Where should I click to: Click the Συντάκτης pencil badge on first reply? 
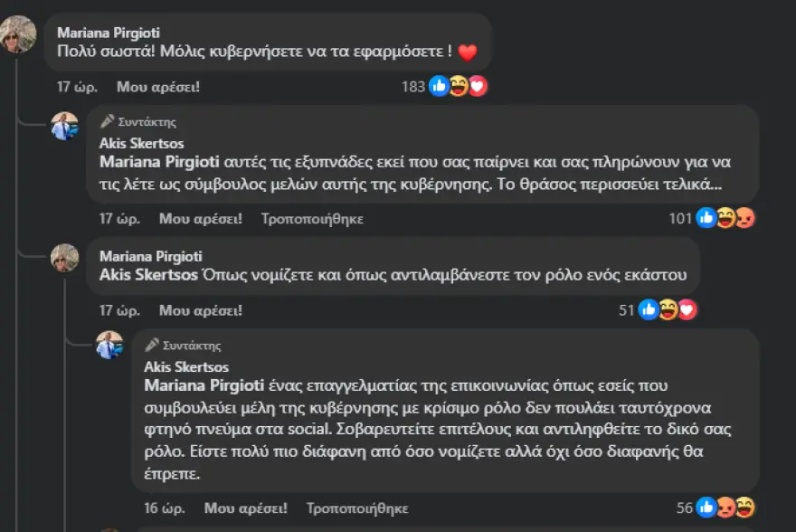[138, 122]
